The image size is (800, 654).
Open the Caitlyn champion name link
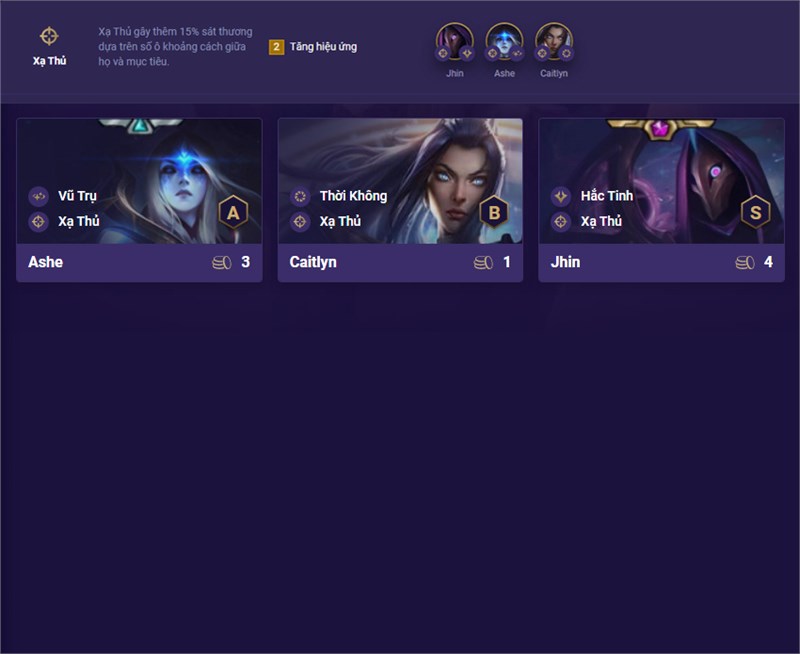click(313, 262)
